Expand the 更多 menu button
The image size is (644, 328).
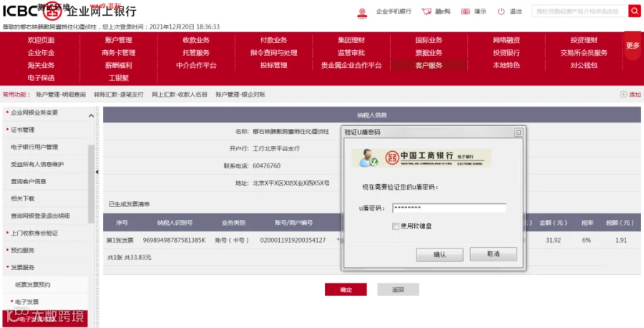pos(633,45)
